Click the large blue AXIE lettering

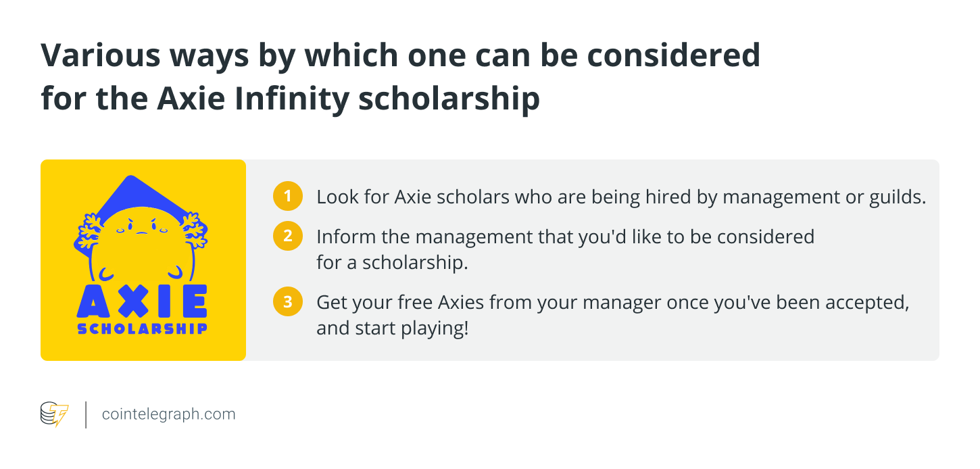pos(142,302)
